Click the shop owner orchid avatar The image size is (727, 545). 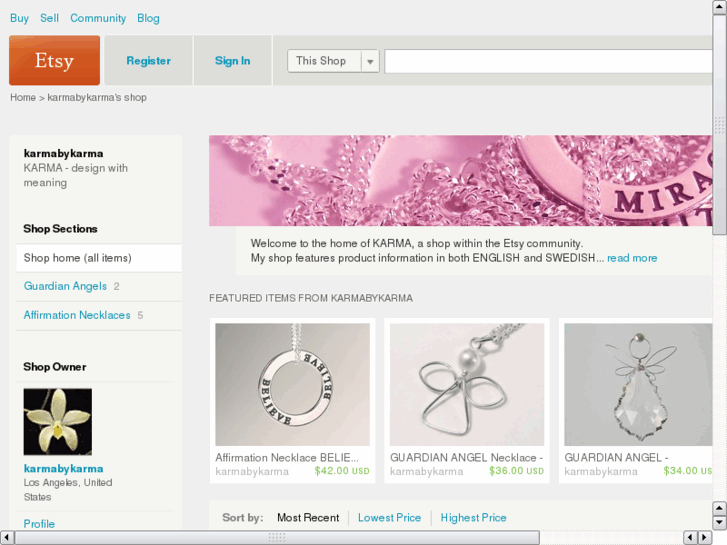coord(57,422)
